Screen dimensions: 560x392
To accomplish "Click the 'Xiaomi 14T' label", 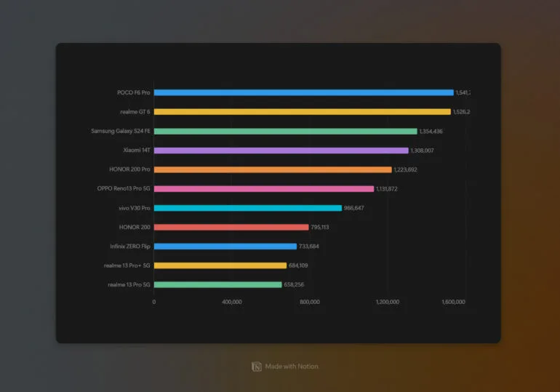I will [137, 150].
